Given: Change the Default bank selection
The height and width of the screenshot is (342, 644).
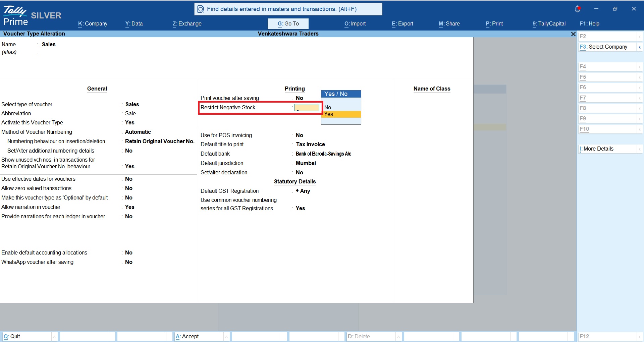Looking at the screenshot, I should (x=323, y=154).
